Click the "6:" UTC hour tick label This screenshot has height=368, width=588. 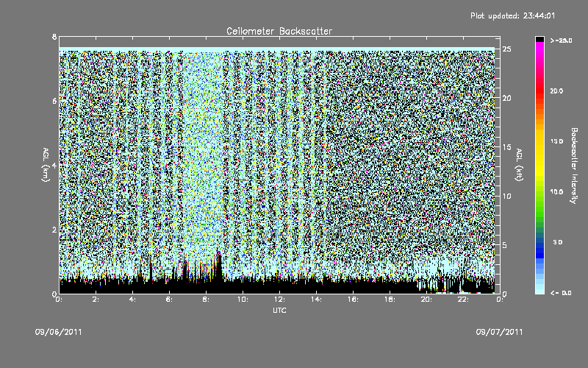170,300
